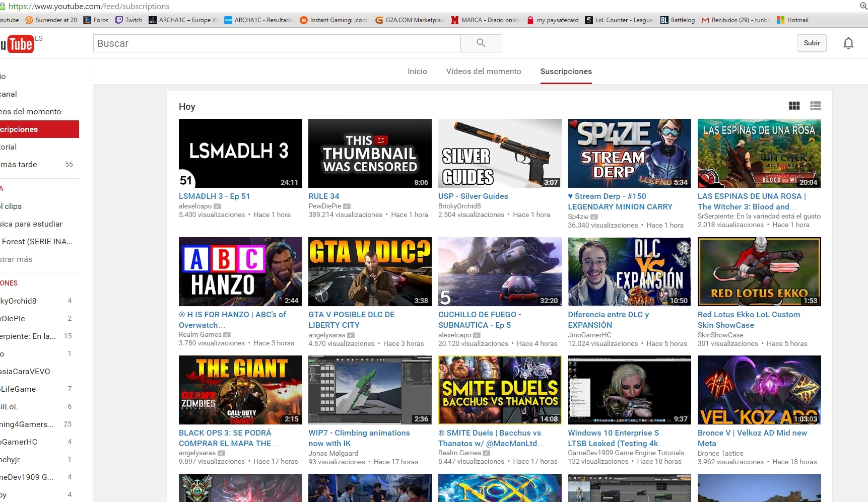Play the GTA V DLC thumbnail
Screen dimensions: 868x502
click(x=370, y=271)
